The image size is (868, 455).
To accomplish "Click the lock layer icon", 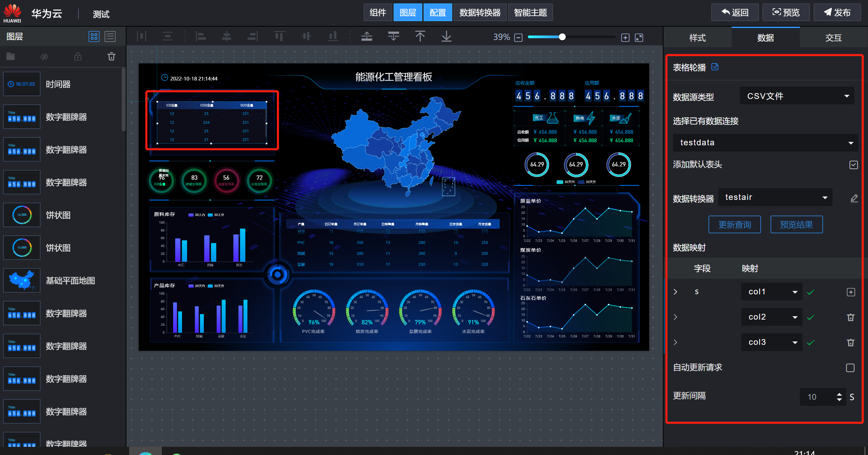I will point(78,57).
